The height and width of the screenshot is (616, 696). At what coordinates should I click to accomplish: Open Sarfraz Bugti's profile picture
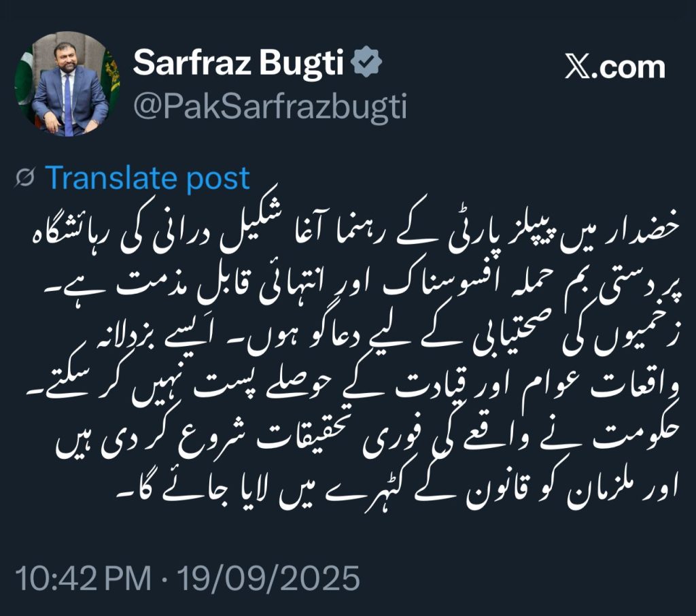tap(67, 84)
